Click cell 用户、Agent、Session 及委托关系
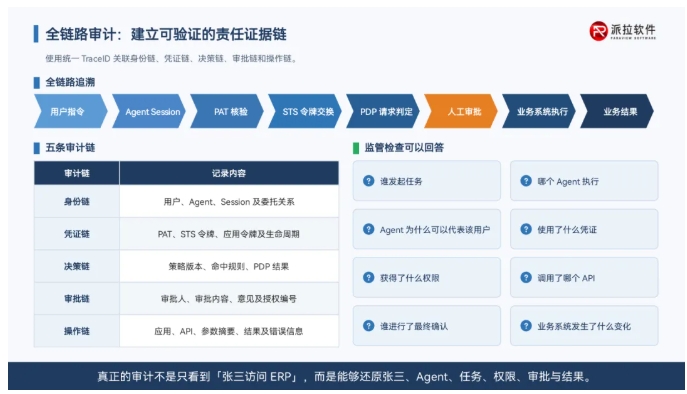Image resolution: width=687 pixels, height=394 pixels. (229, 202)
